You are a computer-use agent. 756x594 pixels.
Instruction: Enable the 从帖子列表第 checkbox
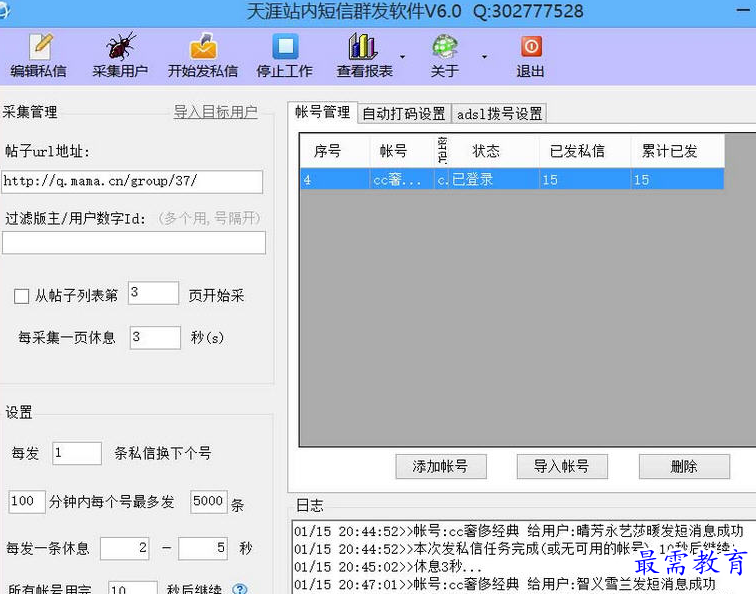(21, 296)
